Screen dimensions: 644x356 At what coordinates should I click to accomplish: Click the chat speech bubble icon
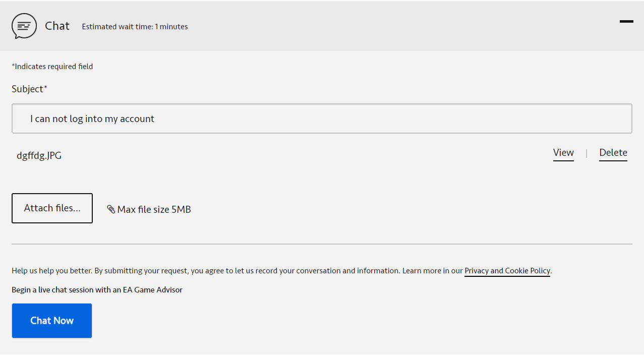tap(24, 26)
